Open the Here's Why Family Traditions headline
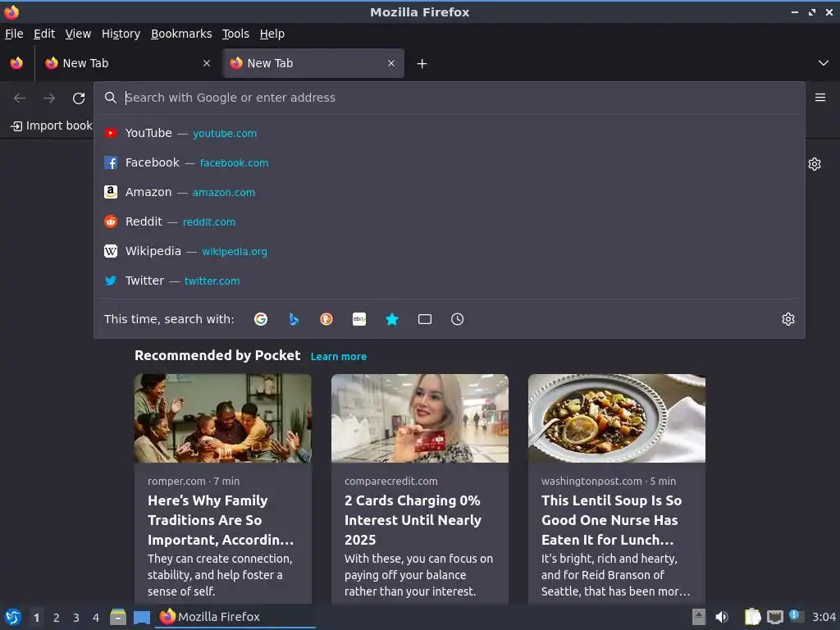The image size is (840, 630). point(221,520)
